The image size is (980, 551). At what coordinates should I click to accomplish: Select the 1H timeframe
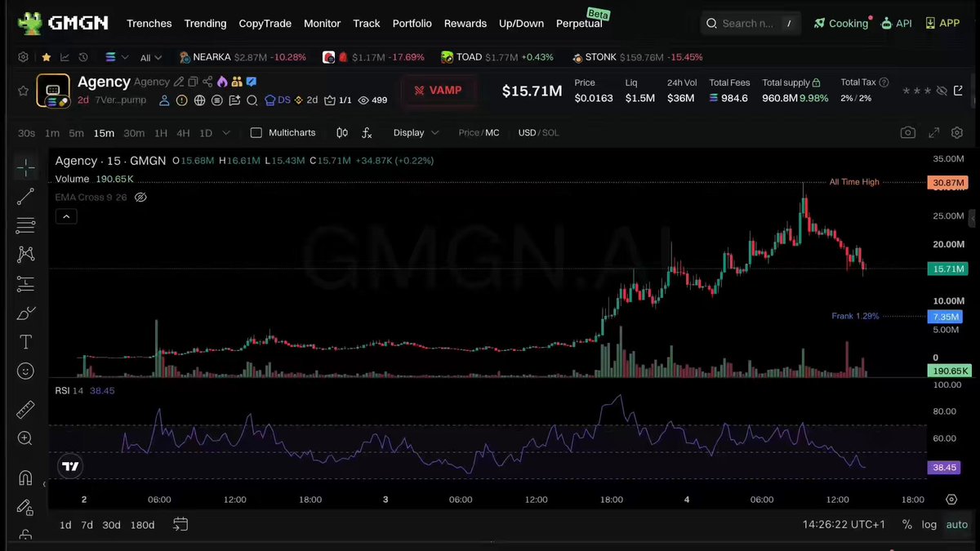[161, 132]
